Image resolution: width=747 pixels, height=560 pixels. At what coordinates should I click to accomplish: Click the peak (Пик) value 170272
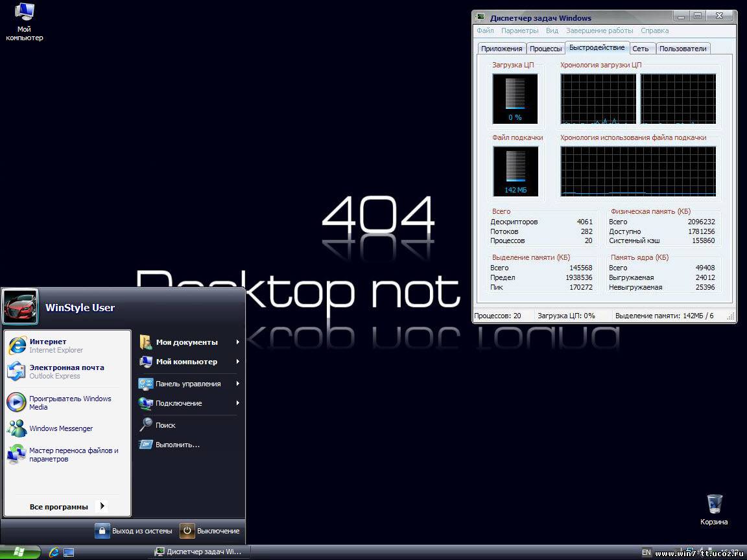click(x=581, y=287)
